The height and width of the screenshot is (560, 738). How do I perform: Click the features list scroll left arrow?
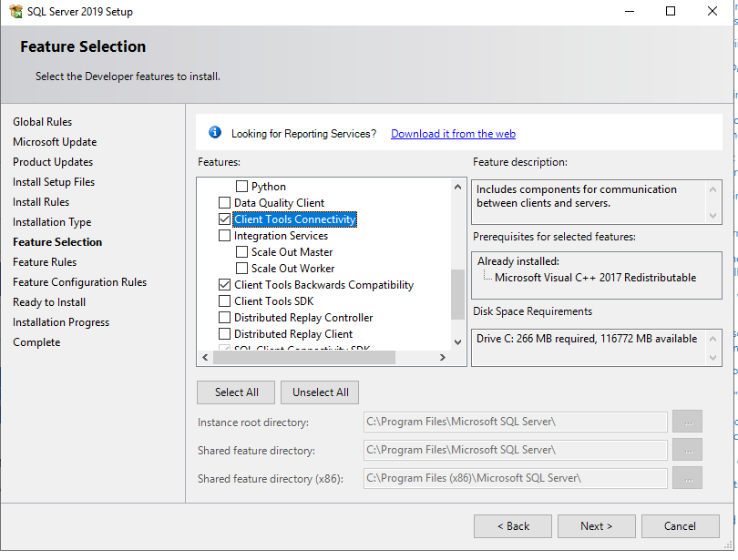point(205,357)
